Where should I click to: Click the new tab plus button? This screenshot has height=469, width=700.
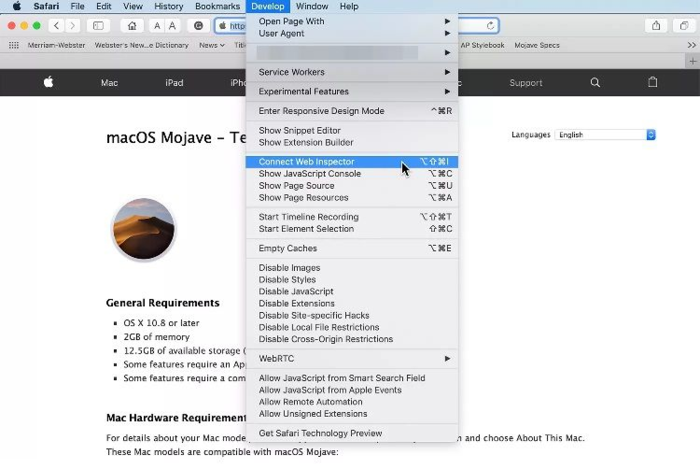[x=691, y=45]
